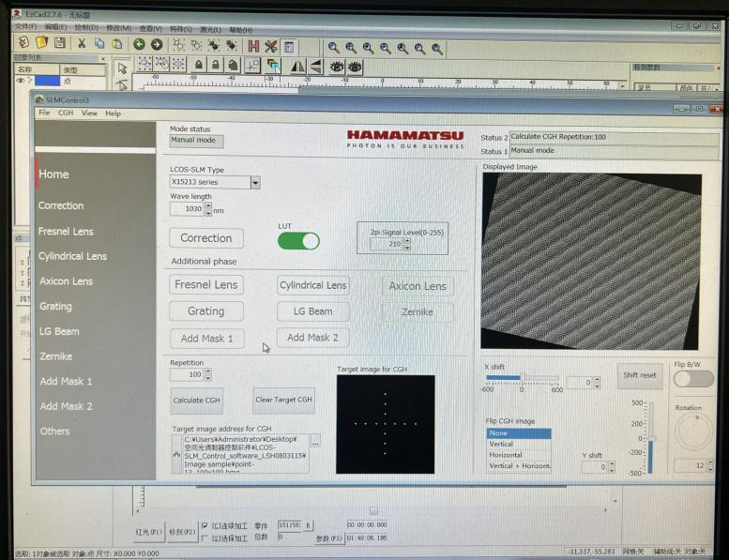Click the green Undo arrow icon
729x560 pixels.
tap(139, 44)
